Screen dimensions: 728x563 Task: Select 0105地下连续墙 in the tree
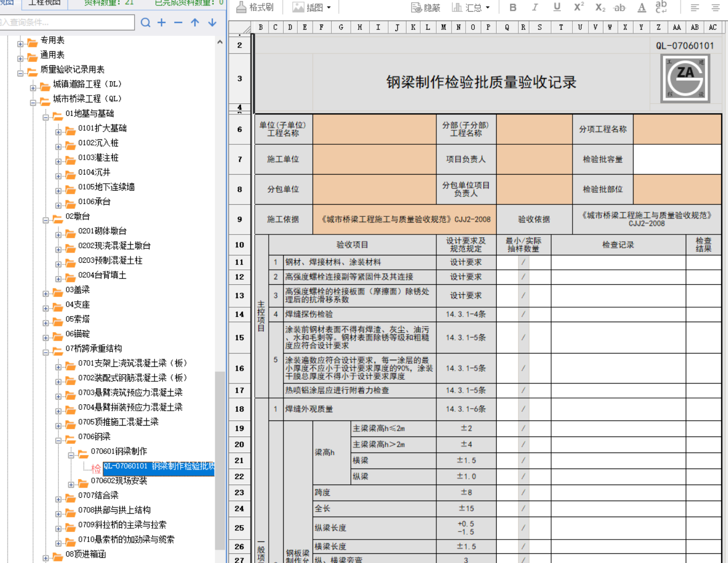106,187
